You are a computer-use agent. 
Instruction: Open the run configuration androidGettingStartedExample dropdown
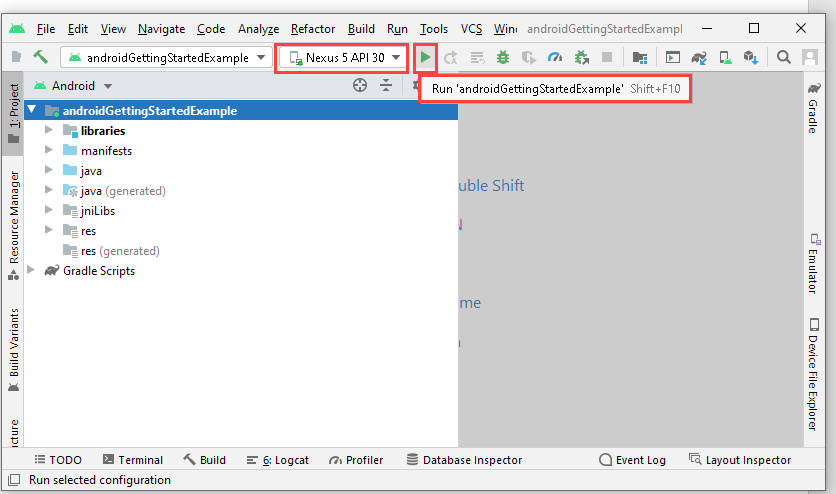coord(166,57)
